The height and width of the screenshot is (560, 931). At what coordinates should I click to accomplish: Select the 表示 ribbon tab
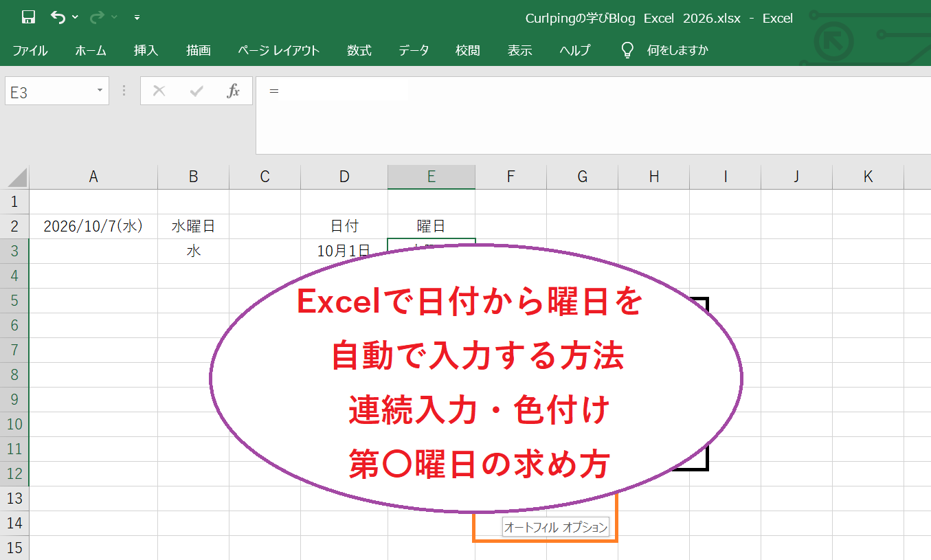(x=520, y=50)
